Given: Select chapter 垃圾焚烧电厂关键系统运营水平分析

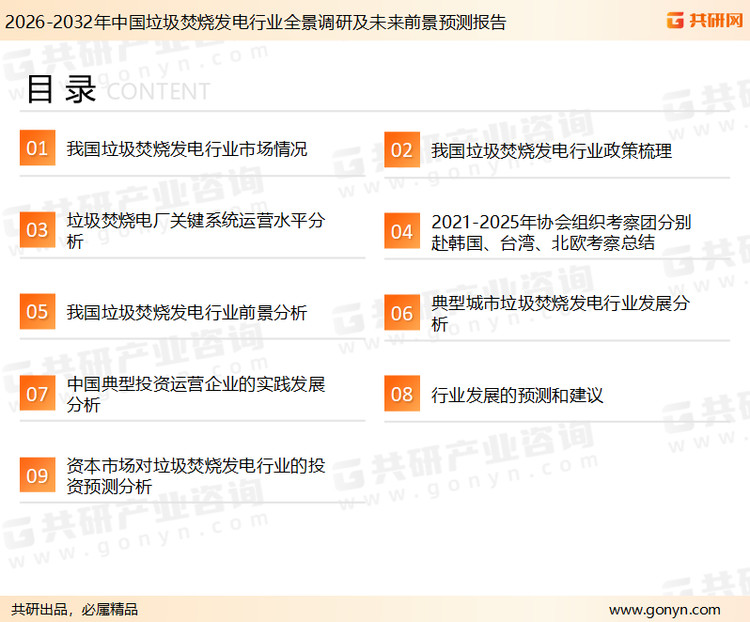Looking at the screenshot, I should coord(196,231).
